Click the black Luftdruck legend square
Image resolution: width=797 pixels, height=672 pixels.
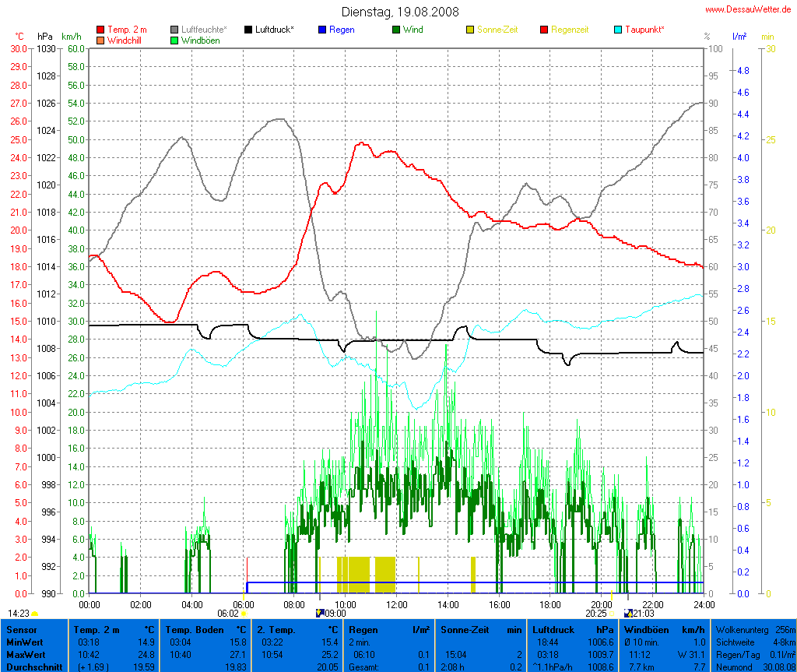pos(248,30)
